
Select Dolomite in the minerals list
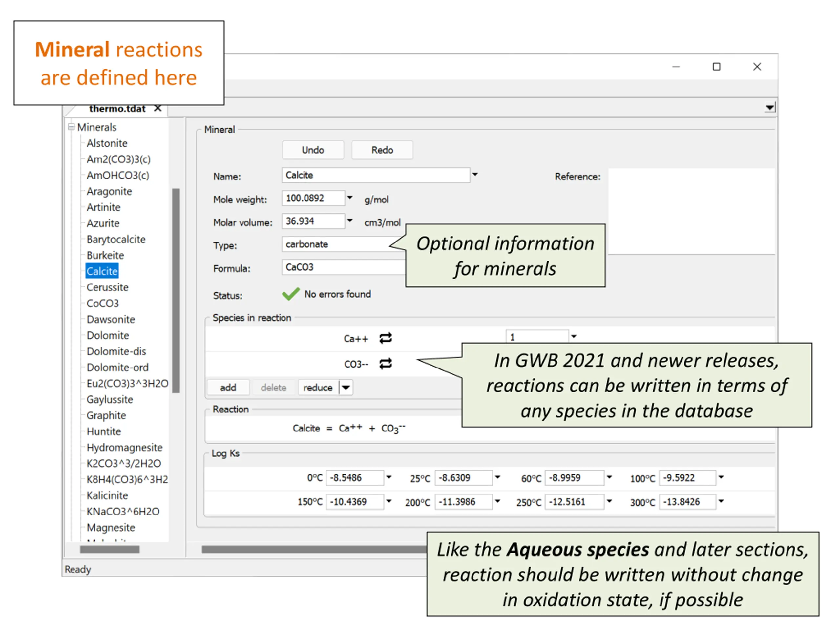tap(108, 335)
